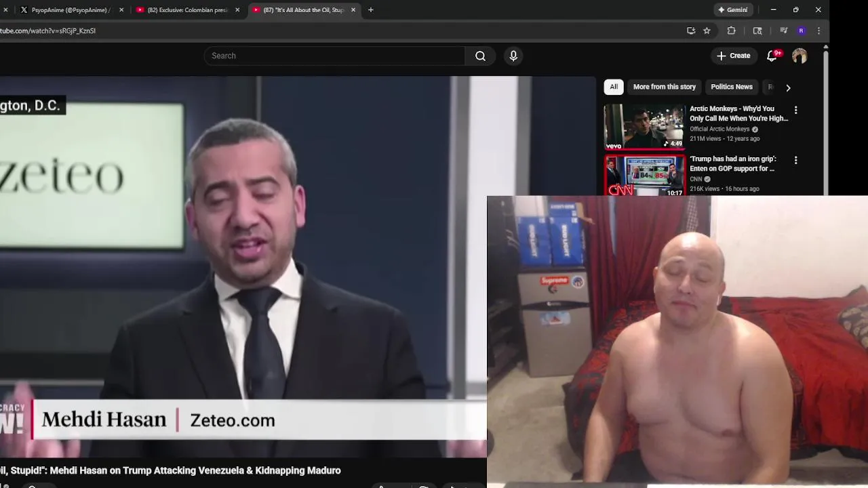This screenshot has height=488, width=868.
Task: Open a new browser tab
Action: (x=370, y=9)
